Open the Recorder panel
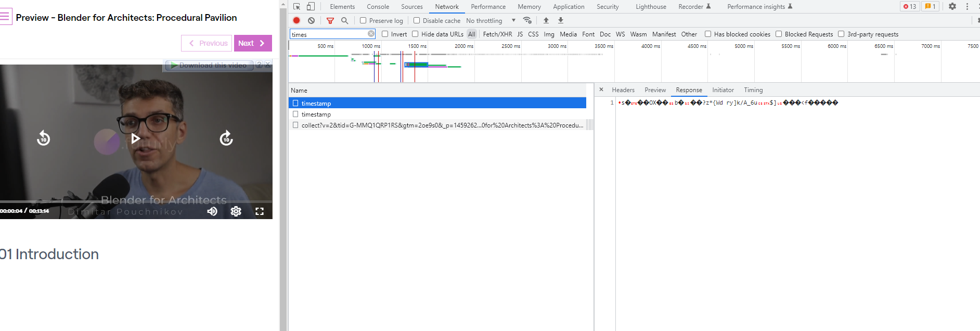This screenshot has height=331, width=980. (x=694, y=7)
